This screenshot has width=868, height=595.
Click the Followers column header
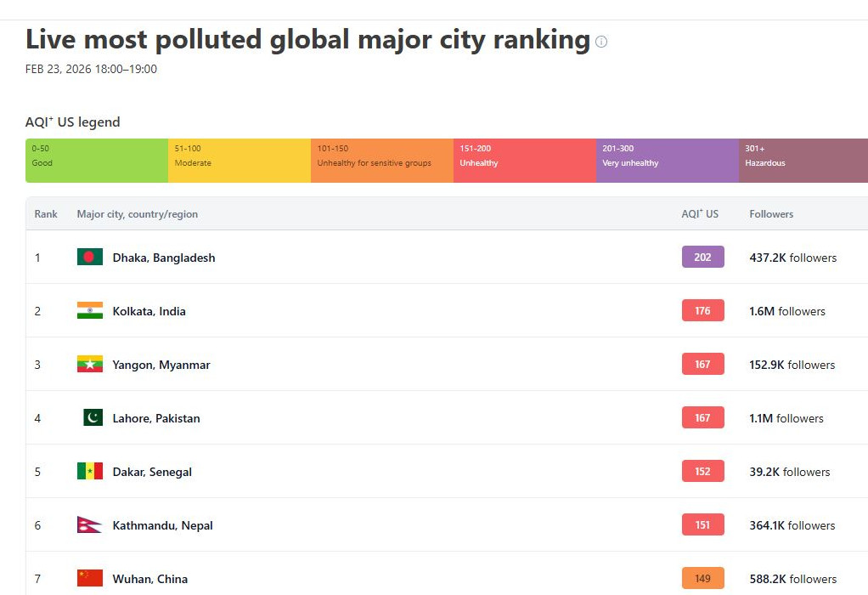pos(771,214)
